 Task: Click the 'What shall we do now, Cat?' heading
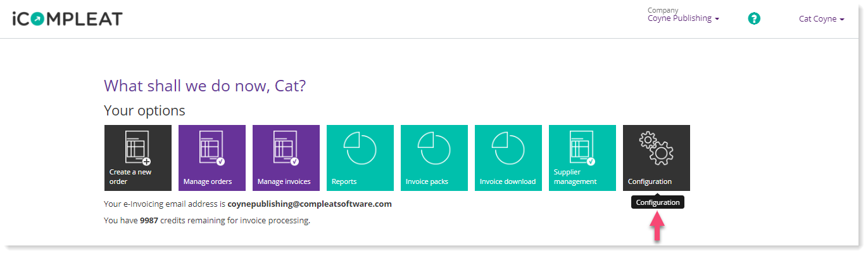205,86
